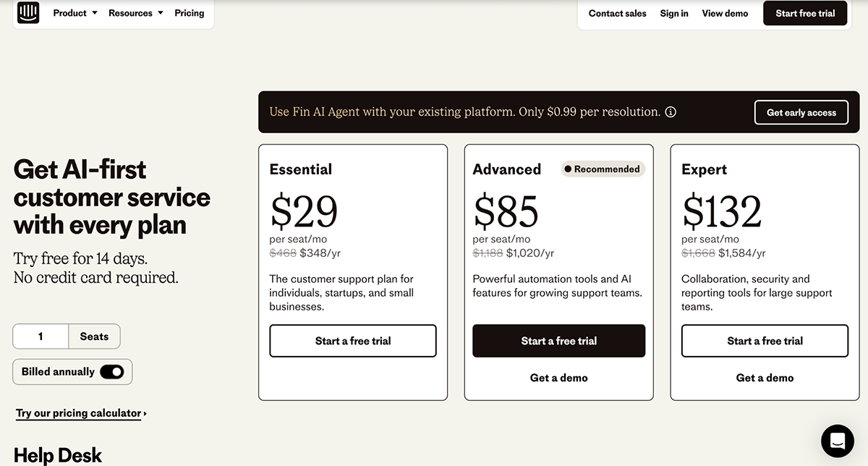Select Pricing in the top navigation
This screenshot has height=466, width=868.
pyautogui.click(x=189, y=12)
